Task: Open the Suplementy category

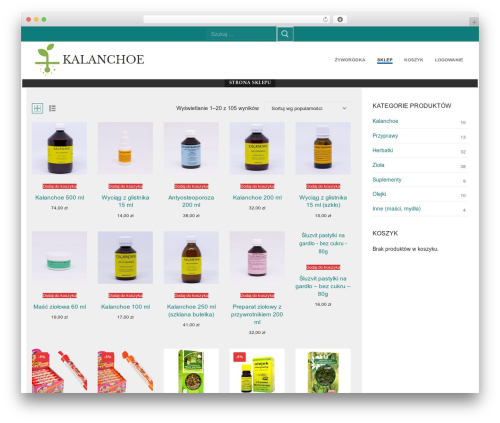Action: [387, 180]
